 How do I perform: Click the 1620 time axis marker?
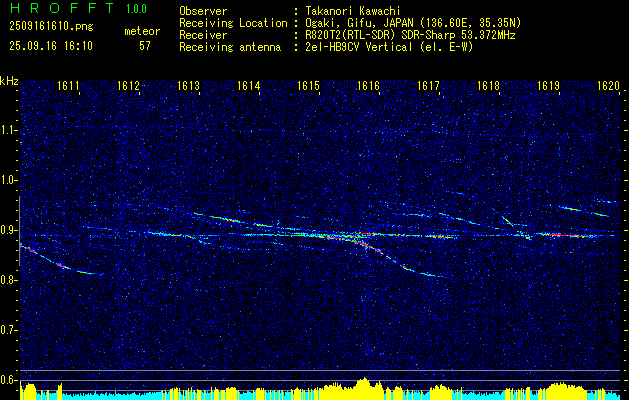pos(609,86)
